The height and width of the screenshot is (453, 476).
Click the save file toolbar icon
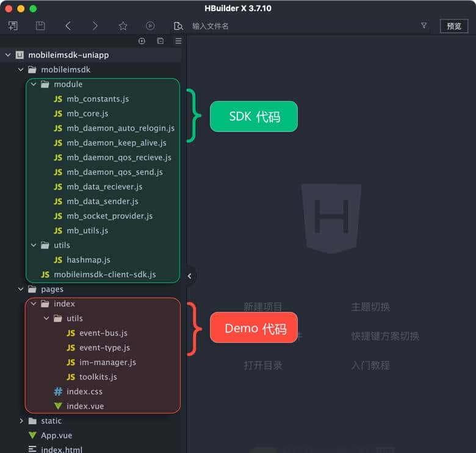[40, 26]
